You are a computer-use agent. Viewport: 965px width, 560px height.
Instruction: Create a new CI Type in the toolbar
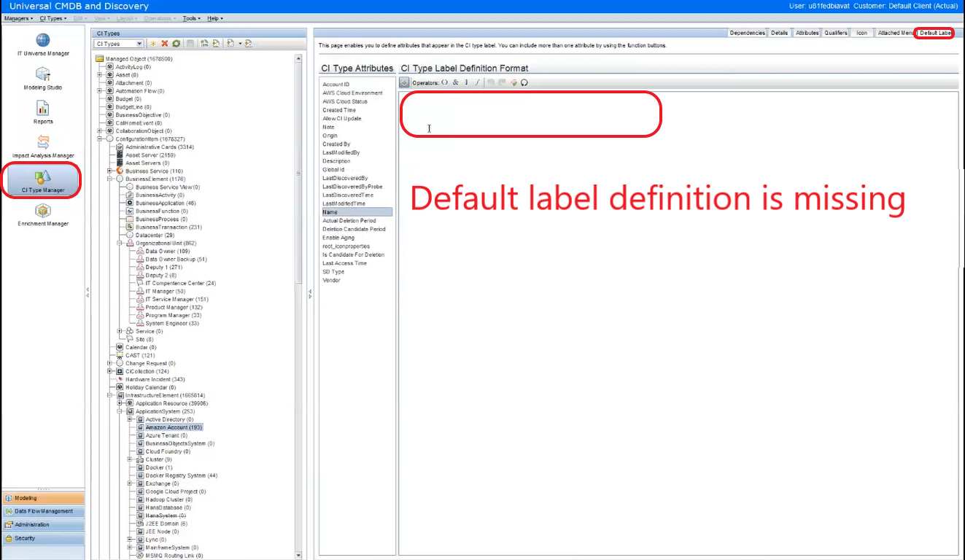tap(153, 44)
